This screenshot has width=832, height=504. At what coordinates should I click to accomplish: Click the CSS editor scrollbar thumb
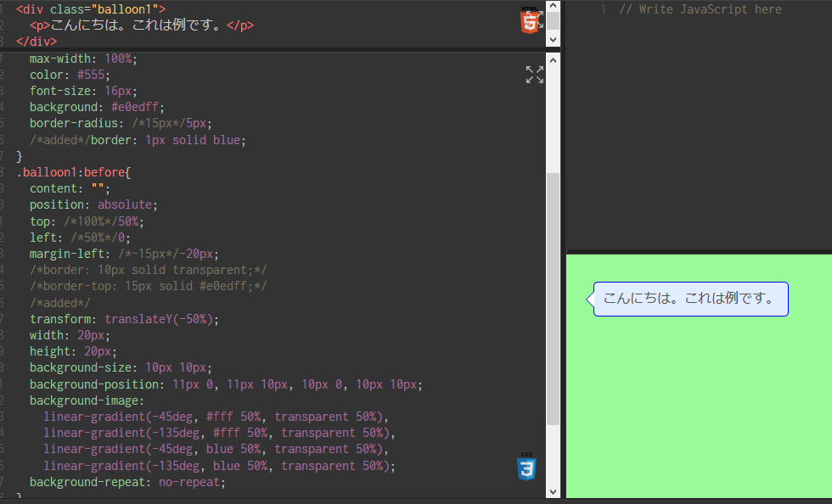[553, 297]
